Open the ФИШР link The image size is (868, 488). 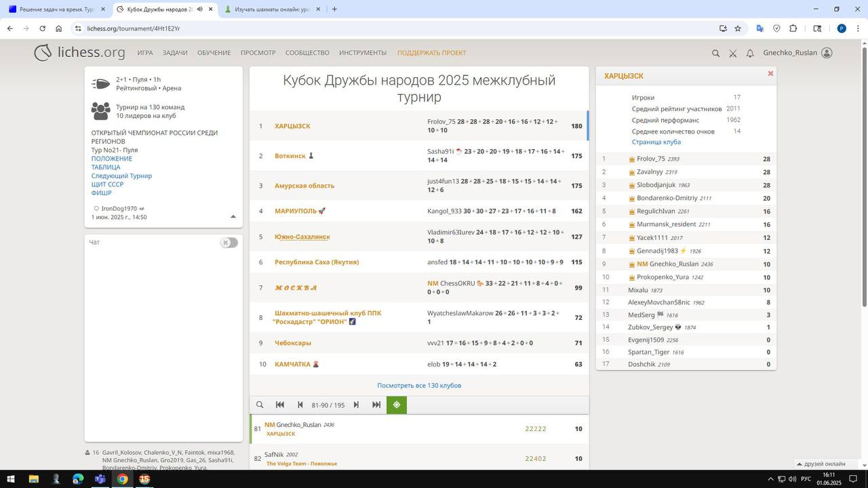102,193
